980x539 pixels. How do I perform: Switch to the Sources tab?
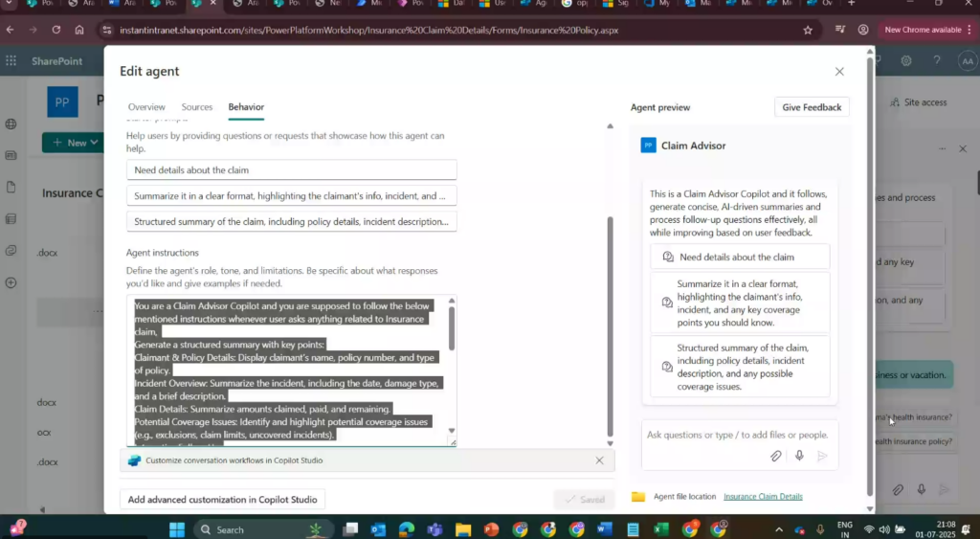tap(197, 107)
